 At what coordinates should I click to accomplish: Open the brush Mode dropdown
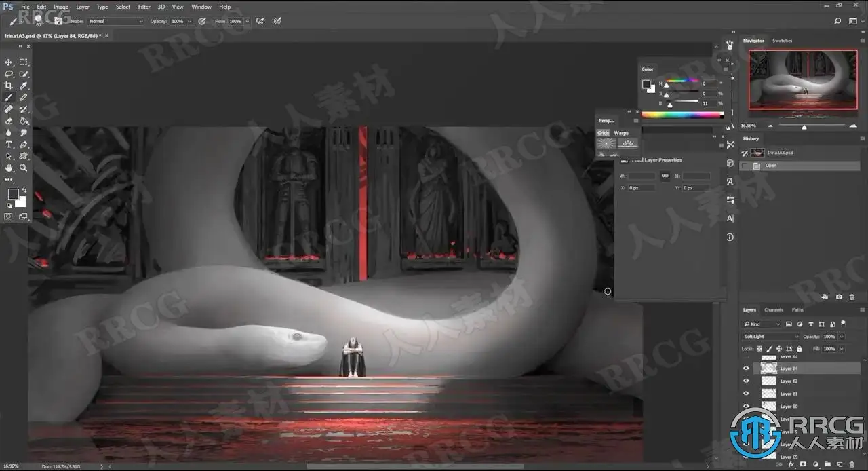point(115,22)
